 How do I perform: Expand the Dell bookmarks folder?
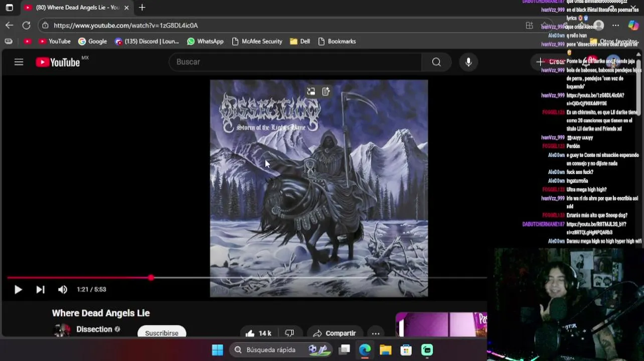coord(300,41)
